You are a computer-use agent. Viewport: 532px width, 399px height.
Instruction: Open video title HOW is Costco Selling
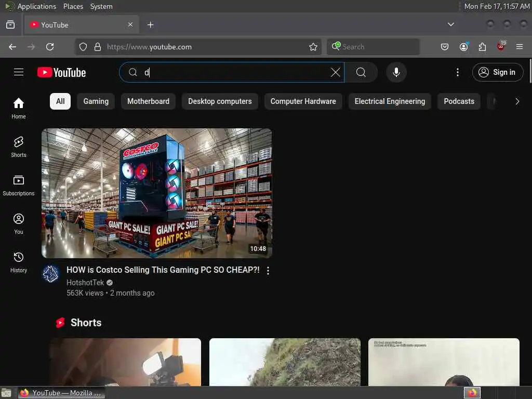[163, 270]
